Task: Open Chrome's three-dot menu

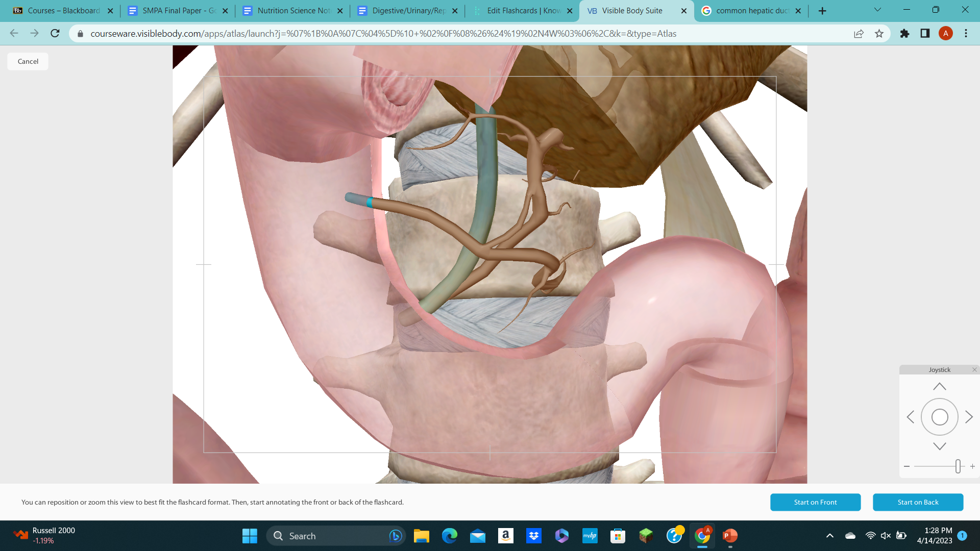Action: click(x=966, y=34)
